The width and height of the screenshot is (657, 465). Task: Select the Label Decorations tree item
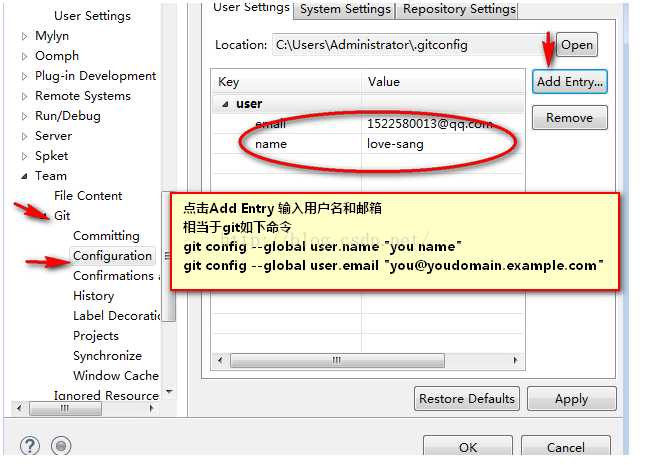pos(116,315)
